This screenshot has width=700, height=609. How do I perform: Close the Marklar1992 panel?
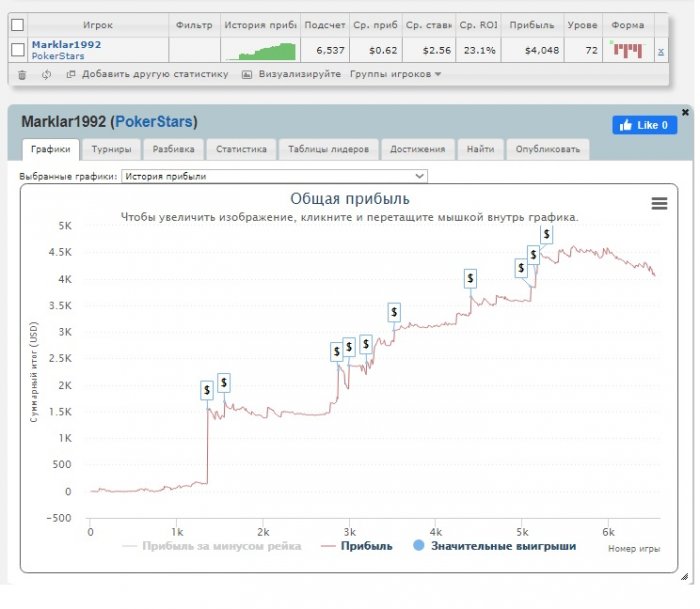pos(685,113)
